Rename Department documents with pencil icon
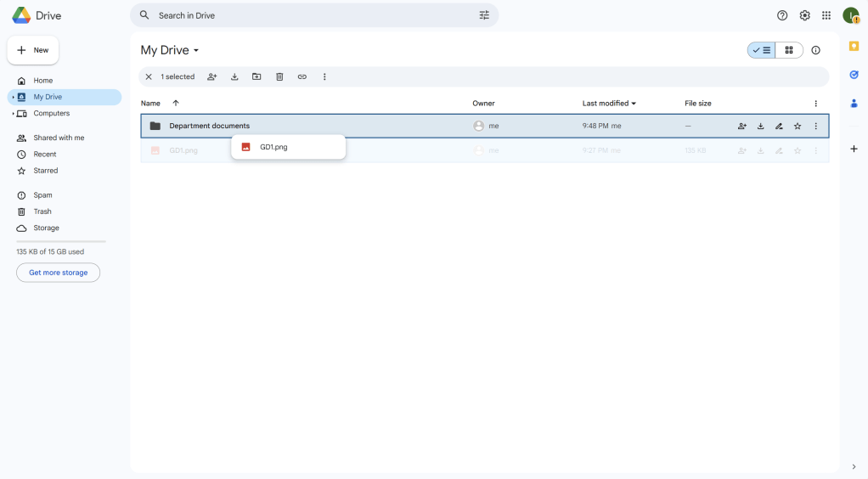The width and height of the screenshot is (868, 479). (x=779, y=126)
